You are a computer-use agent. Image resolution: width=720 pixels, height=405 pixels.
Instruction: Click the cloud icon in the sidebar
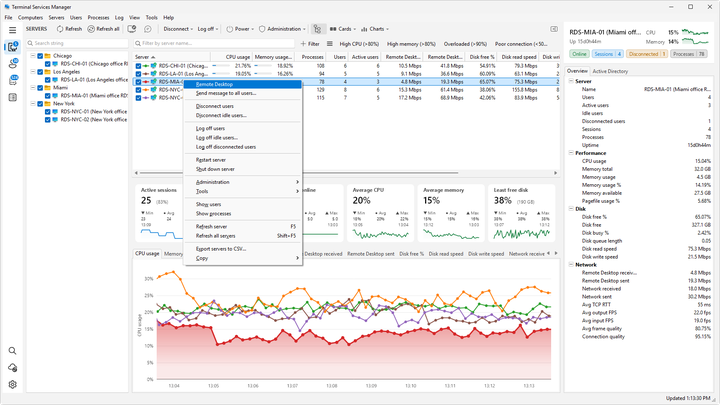pyautogui.click(x=12, y=368)
